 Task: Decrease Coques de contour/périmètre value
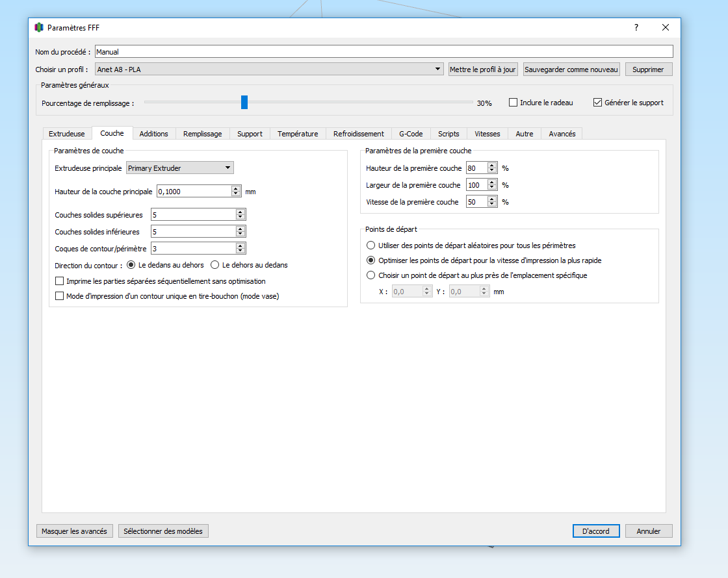[240, 251]
